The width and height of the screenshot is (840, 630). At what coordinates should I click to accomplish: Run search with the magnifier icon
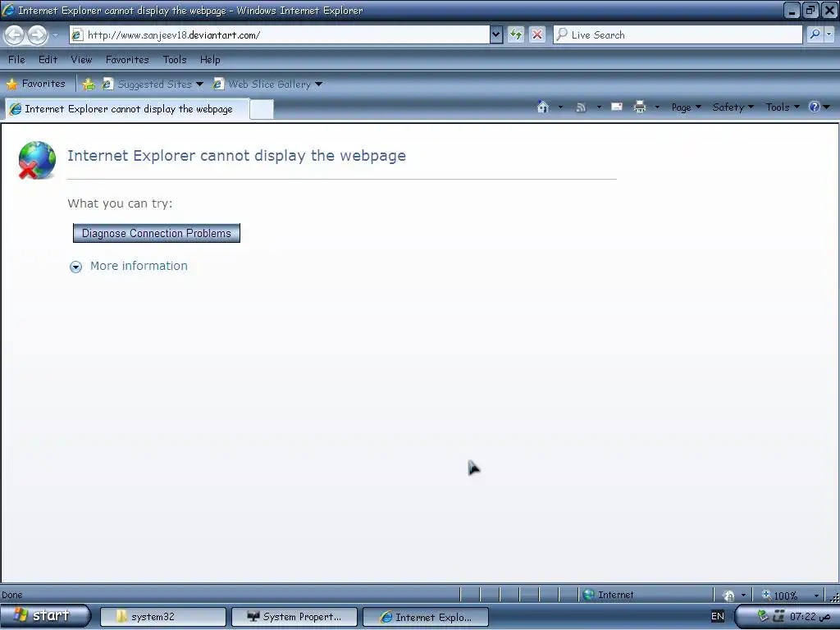pos(815,34)
